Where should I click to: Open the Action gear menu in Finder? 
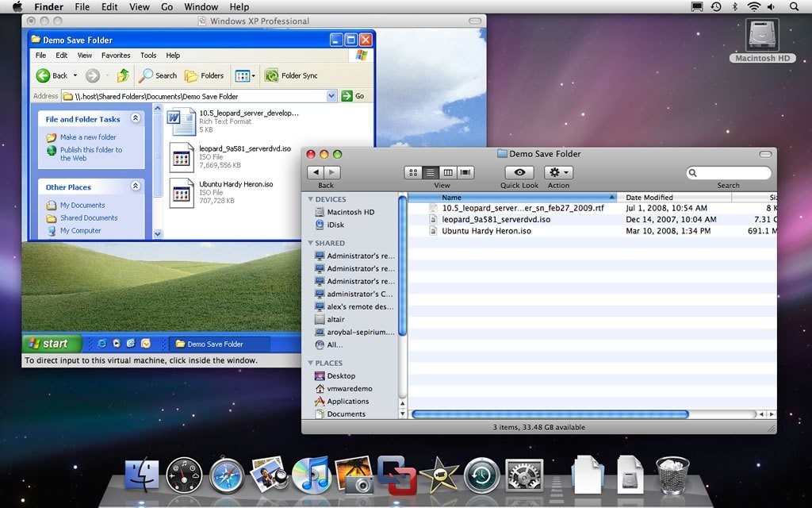pos(558,173)
